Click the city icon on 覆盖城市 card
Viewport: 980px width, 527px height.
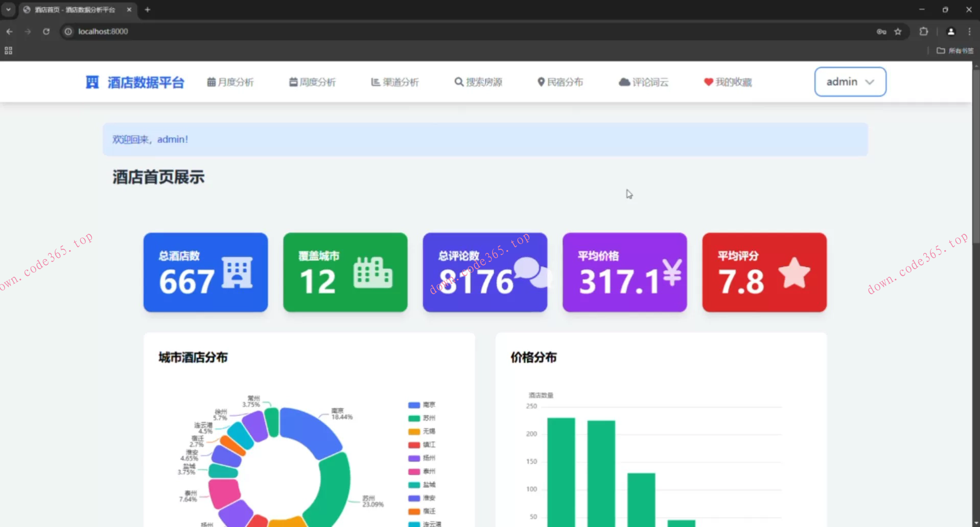[x=373, y=273]
